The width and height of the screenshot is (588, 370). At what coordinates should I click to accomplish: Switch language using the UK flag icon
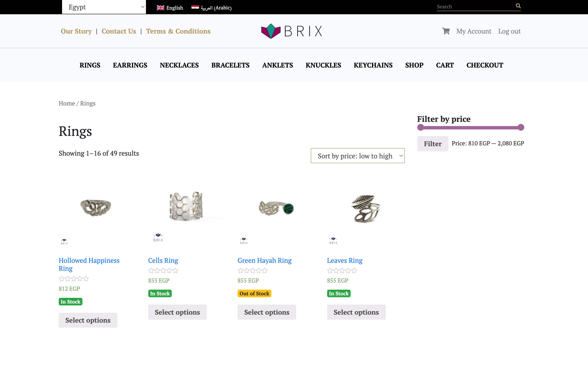pos(160,8)
